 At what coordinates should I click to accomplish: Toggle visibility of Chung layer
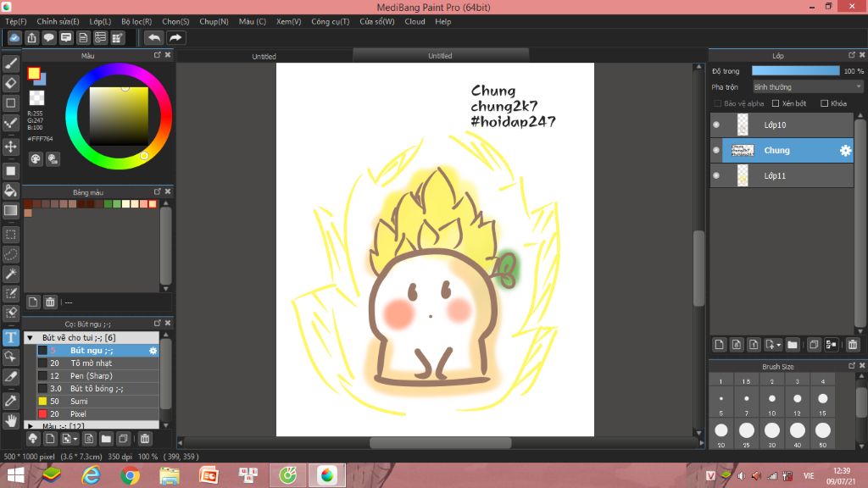click(716, 151)
